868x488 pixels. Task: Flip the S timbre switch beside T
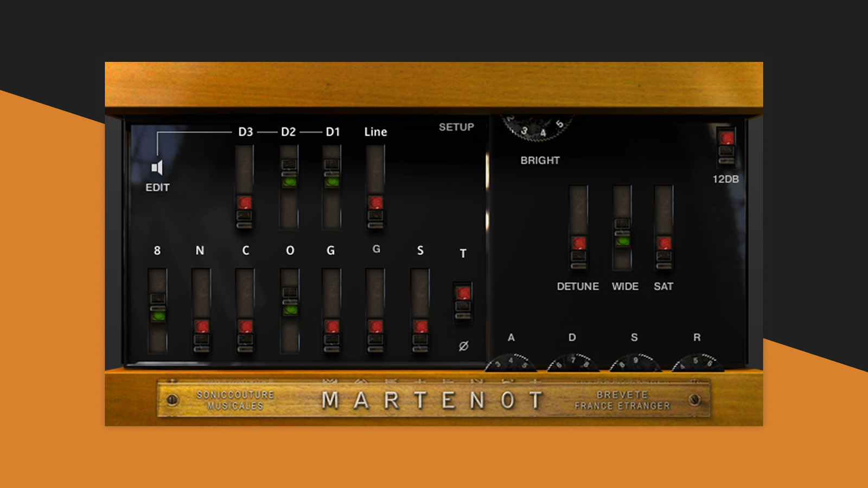click(x=420, y=310)
